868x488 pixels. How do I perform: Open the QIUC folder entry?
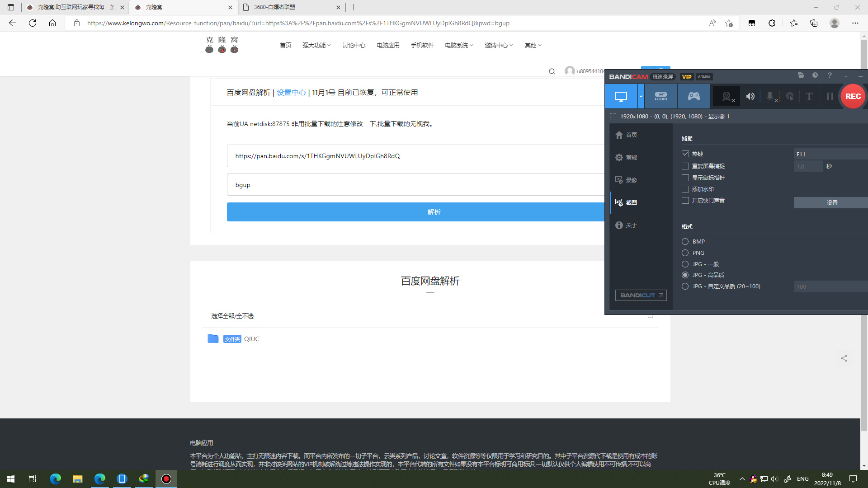pyautogui.click(x=252, y=339)
